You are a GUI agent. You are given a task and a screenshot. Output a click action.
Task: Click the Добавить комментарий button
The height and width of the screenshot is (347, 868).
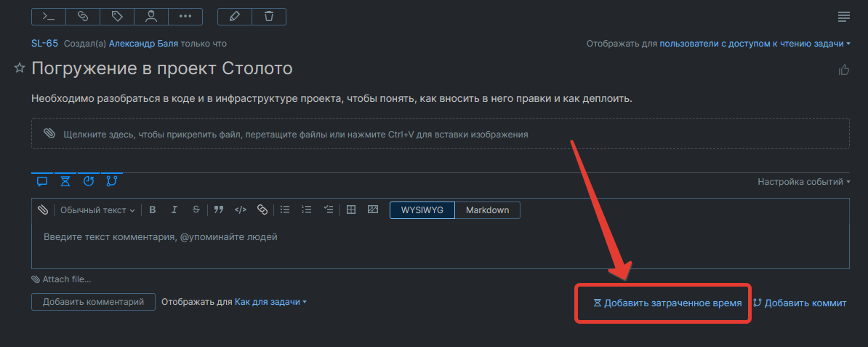pyautogui.click(x=93, y=302)
